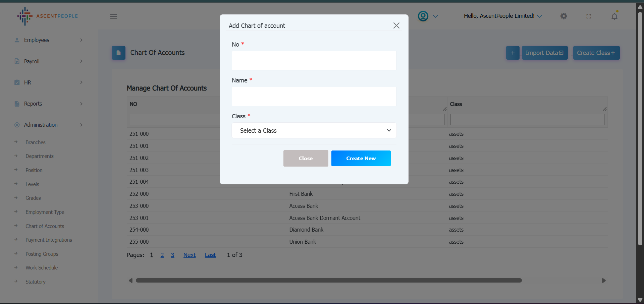
Task: Click the settings gear icon
Action: [x=563, y=16]
